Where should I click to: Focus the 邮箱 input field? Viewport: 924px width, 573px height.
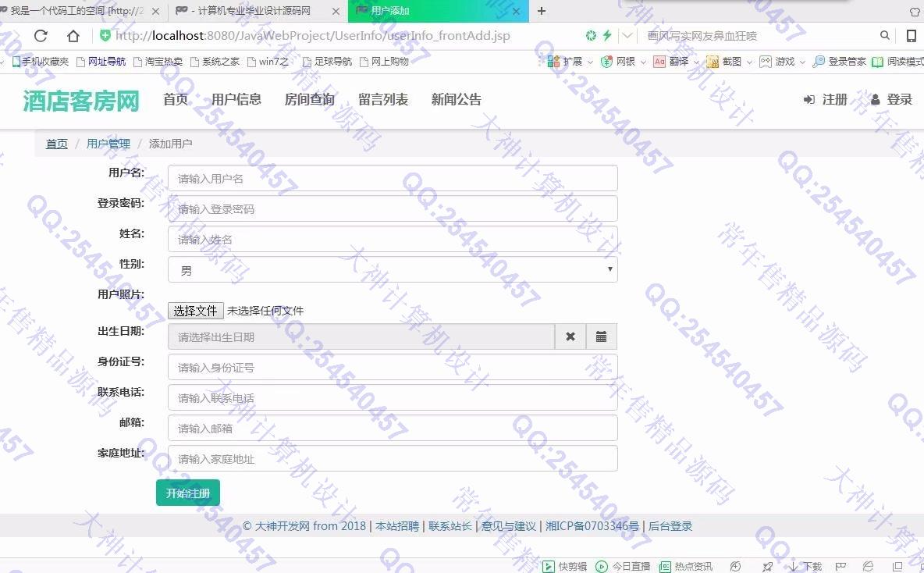click(393, 428)
